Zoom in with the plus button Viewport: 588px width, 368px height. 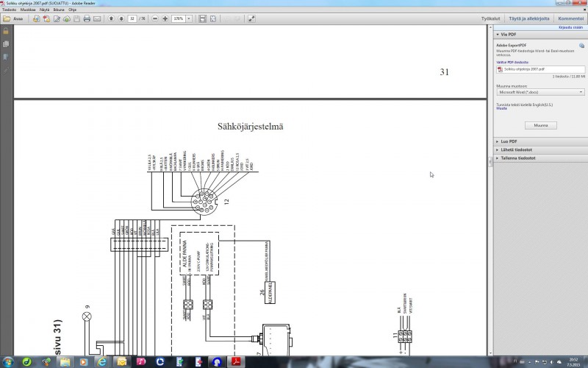pos(165,18)
